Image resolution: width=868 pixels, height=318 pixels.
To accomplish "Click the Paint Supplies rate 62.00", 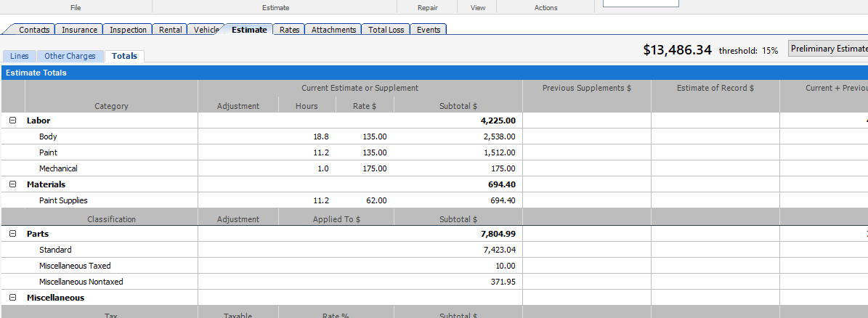I will point(376,201).
